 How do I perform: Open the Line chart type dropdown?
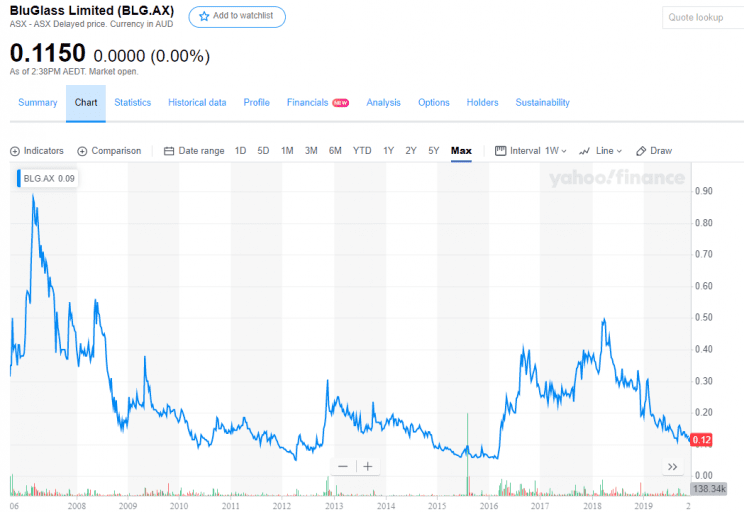(600, 151)
